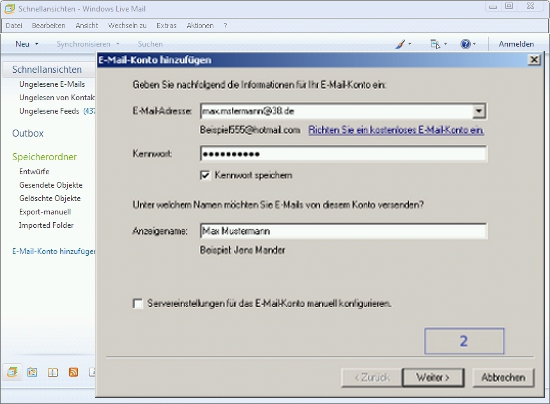Viewport: 550px width, 404px height.
Task: Select Gesendete Objekte folder
Action: click(x=51, y=185)
